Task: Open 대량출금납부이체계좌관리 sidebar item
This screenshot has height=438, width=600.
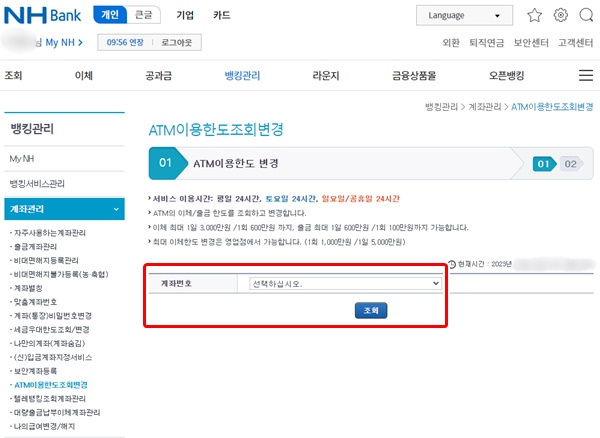Action: (57, 412)
